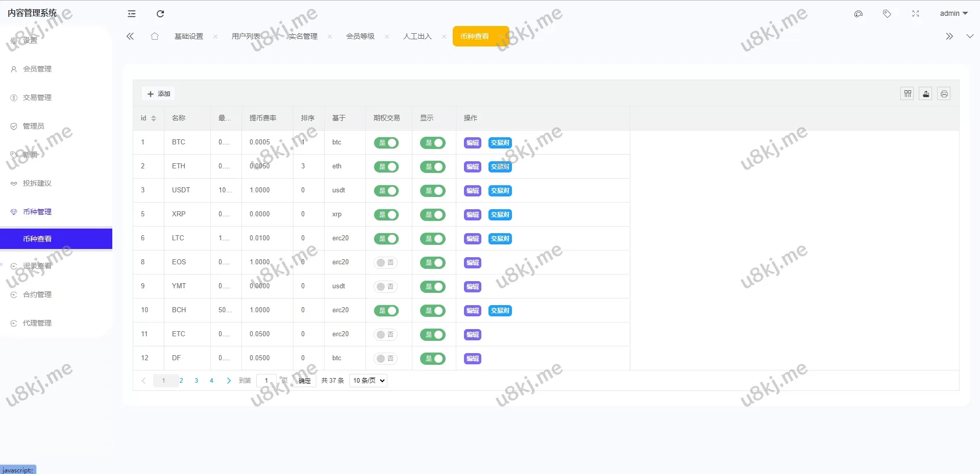Viewport: 980px width, 474px height.
Task: Collapse the sidebar with the menu fold icon
Action: [x=132, y=14]
